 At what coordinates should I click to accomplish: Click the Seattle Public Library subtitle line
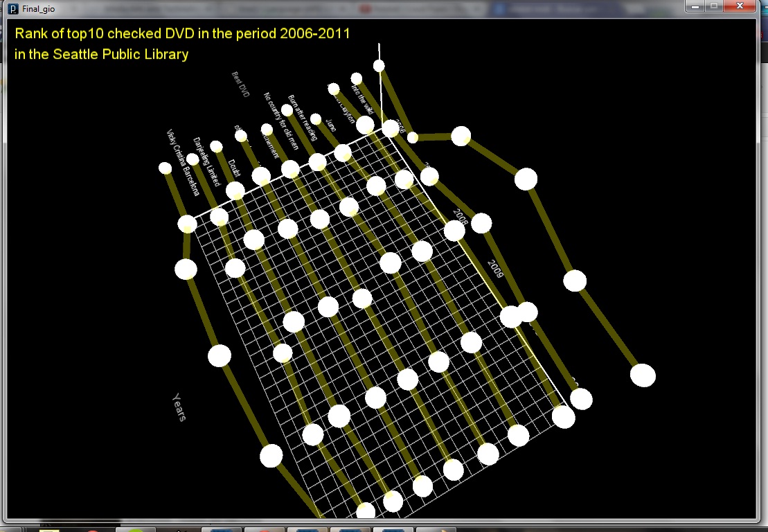click(x=101, y=54)
